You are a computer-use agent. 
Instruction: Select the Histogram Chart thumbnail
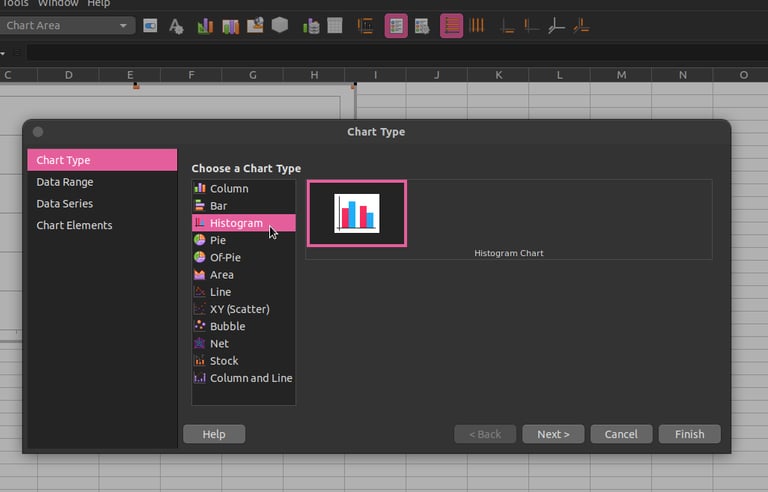point(357,213)
